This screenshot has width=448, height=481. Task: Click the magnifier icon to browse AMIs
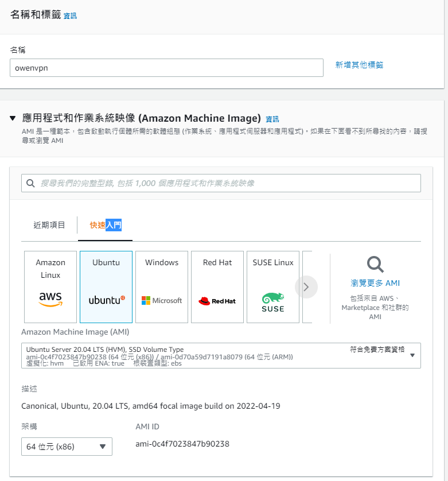(x=375, y=265)
